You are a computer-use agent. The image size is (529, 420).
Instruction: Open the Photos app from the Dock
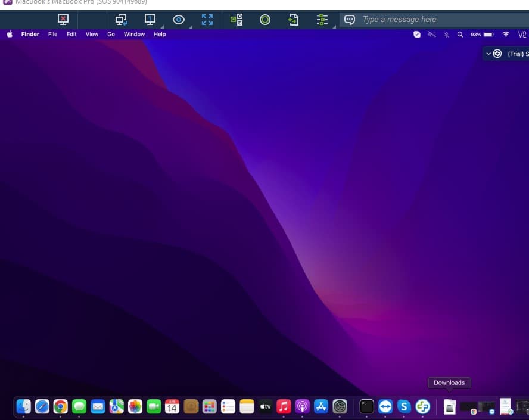pyautogui.click(x=135, y=406)
